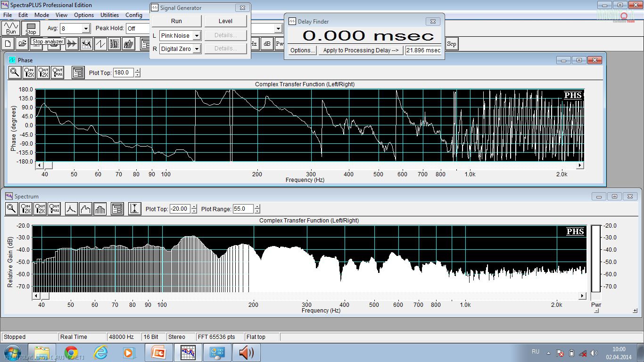Click the Phase Plot Top value field
644x362 pixels.
coord(124,73)
